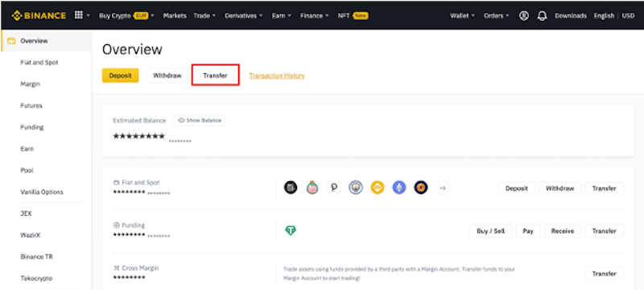Show more coins with the arrow icon
Screen dimensions: 644x290
pos(443,188)
